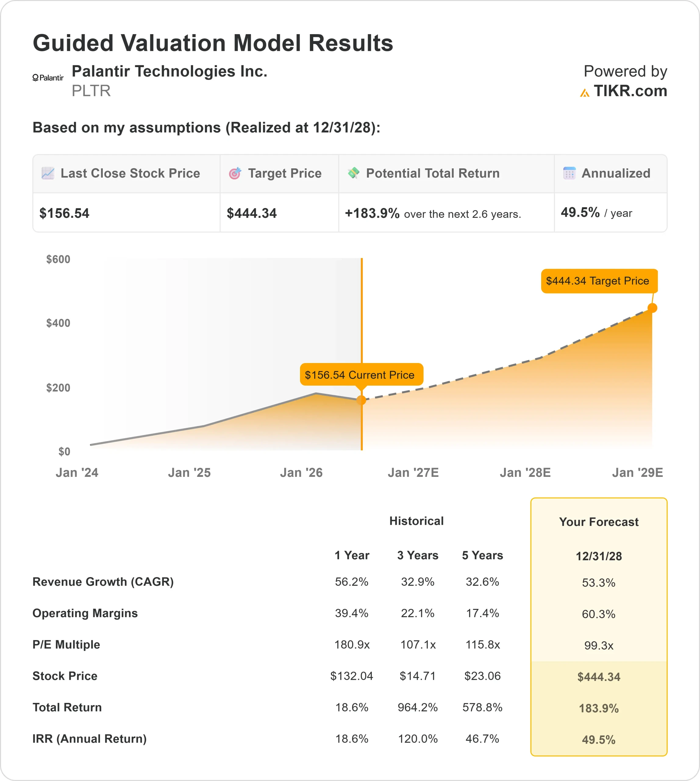Open the TIKR.com link
The width and height of the screenshot is (700, 781).
coord(630,91)
